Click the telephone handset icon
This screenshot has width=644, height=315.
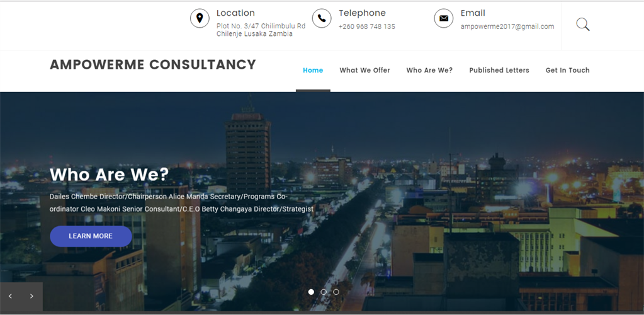pos(322,18)
